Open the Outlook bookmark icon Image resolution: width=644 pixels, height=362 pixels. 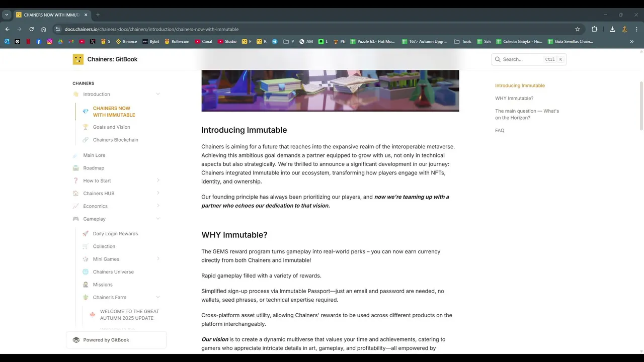pyautogui.click(x=7, y=42)
